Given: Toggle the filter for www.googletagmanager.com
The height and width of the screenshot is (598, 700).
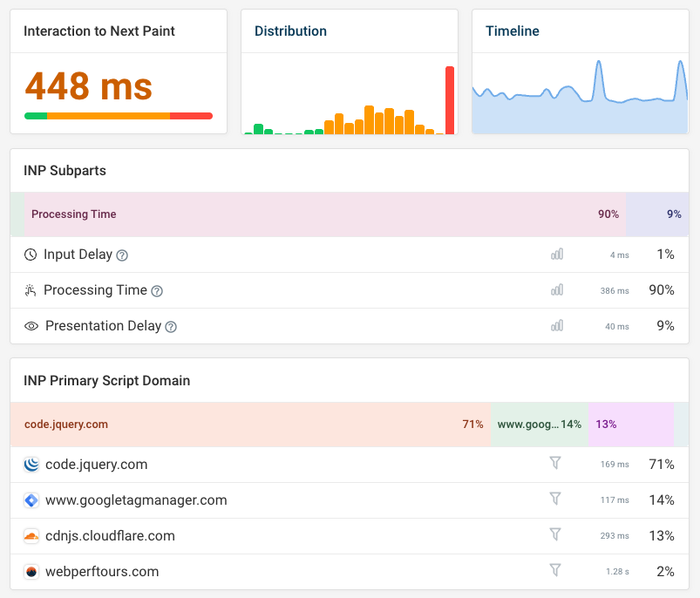Looking at the screenshot, I should 556,499.
